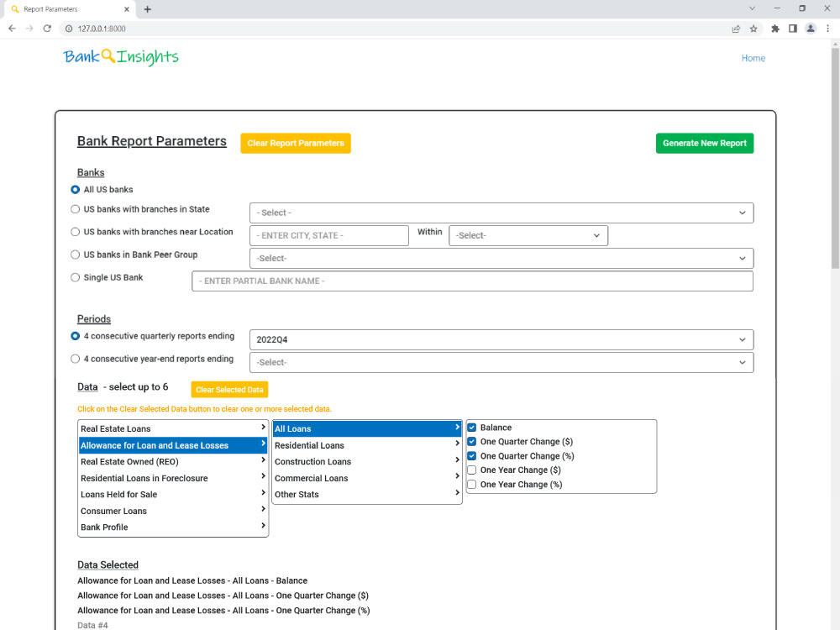The image size is (840, 630).
Task: Select Construction Loans subcategory
Action: click(x=367, y=461)
